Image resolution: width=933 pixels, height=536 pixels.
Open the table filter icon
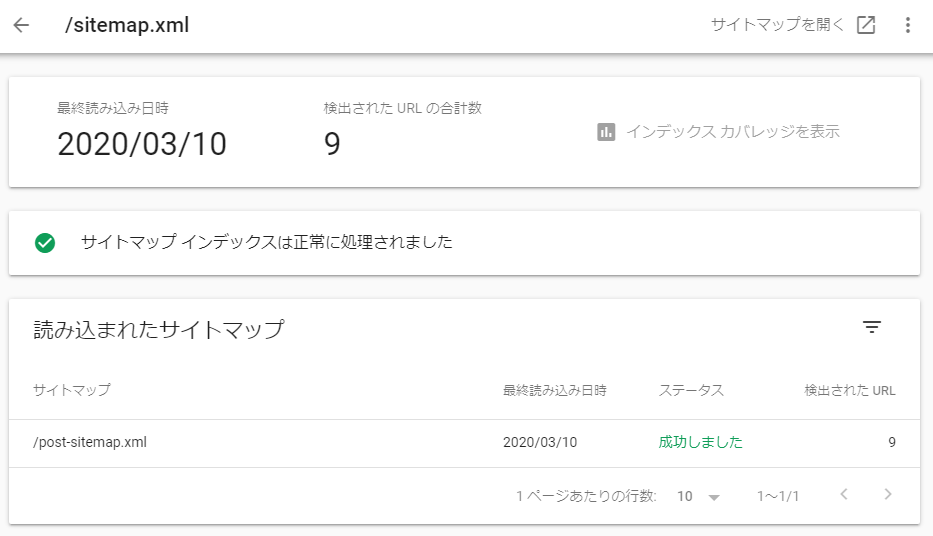pos(872,327)
